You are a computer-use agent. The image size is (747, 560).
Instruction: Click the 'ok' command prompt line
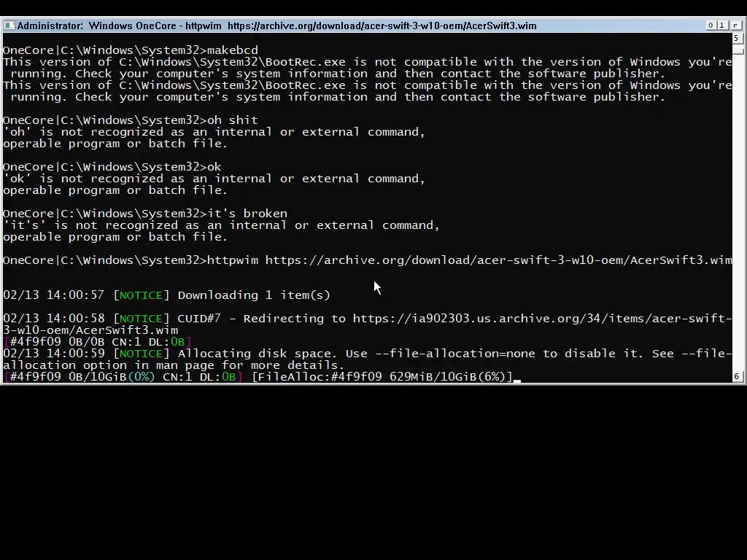(x=112, y=167)
